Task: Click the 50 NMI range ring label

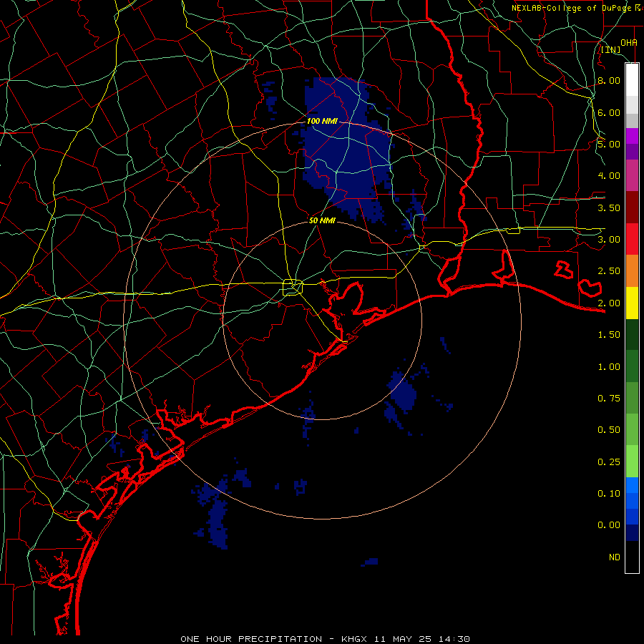Action: coord(322,220)
